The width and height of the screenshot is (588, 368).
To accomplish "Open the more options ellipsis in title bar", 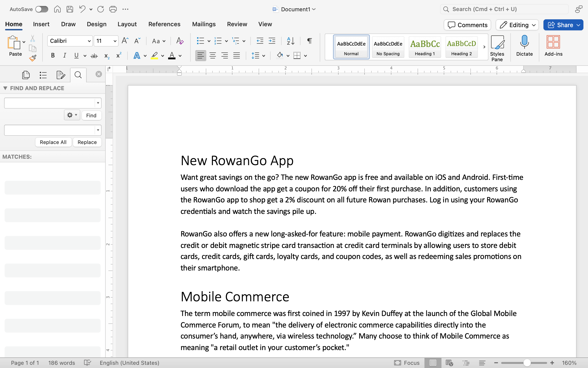I will pyautogui.click(x=125, y=9).
